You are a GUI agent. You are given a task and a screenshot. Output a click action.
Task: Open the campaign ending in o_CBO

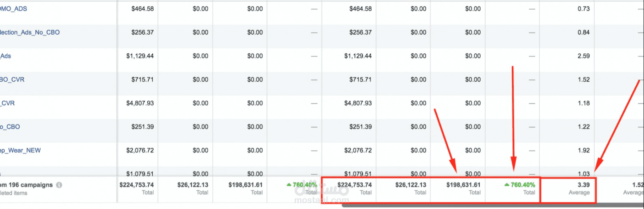coord(10,126)
